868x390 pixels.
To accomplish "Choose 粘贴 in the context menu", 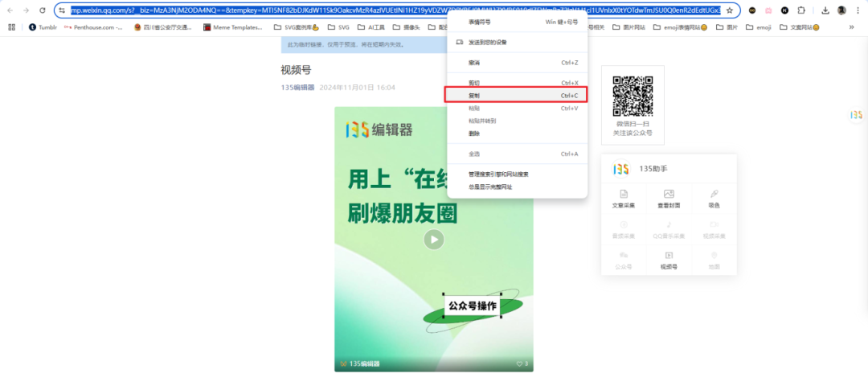I will (x=517, y=108).
